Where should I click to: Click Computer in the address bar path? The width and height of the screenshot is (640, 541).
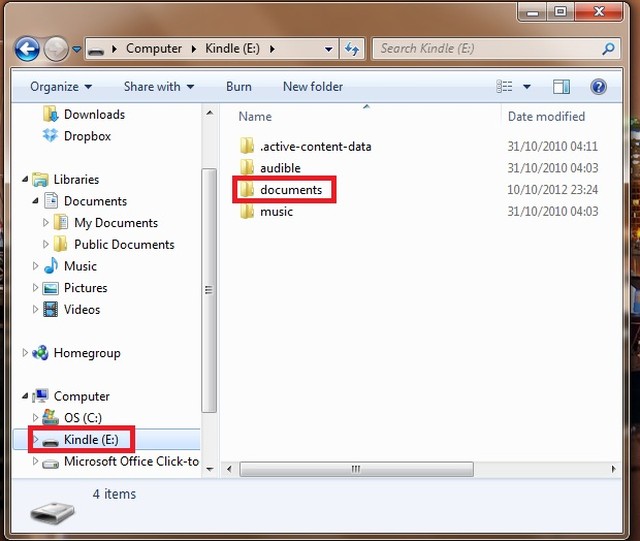154,49
